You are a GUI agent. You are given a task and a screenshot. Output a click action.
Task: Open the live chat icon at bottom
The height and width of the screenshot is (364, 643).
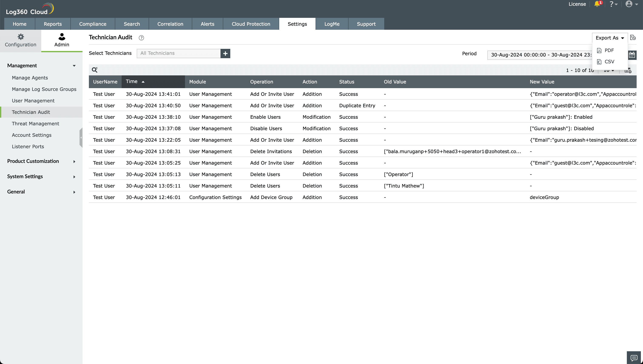(x=634, y=358)
